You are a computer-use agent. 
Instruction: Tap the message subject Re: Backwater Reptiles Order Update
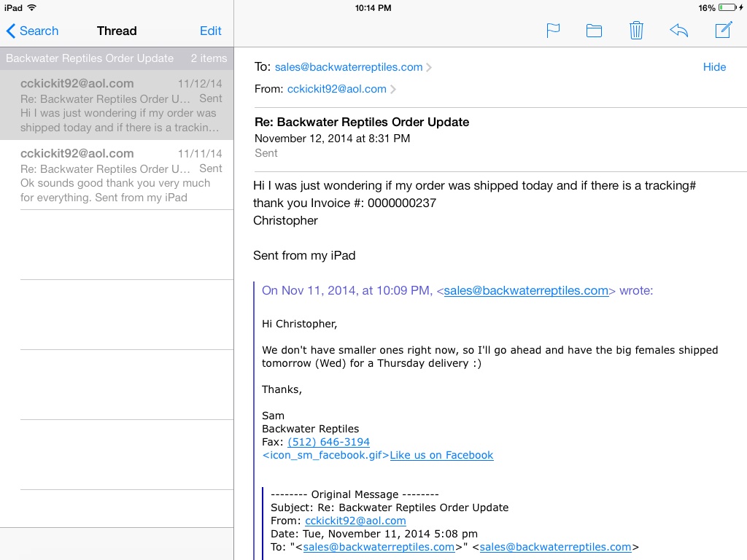pos(362,122)
